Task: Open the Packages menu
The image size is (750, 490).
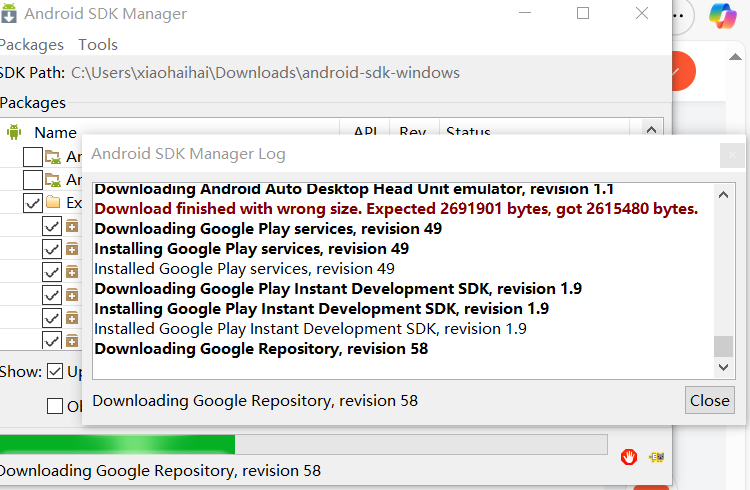Action: (x=32, y=45)
